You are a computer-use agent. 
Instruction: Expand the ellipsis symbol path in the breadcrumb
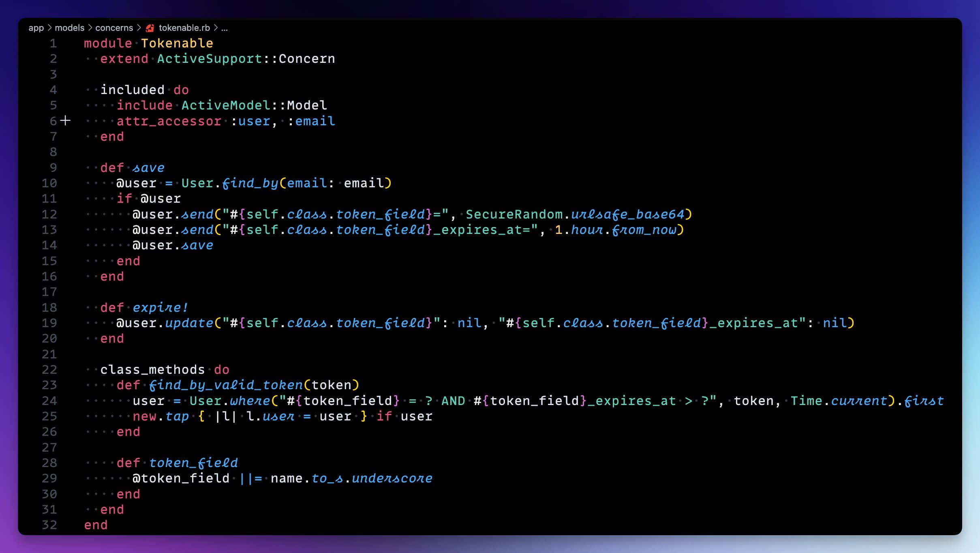[x=225, y=28]
